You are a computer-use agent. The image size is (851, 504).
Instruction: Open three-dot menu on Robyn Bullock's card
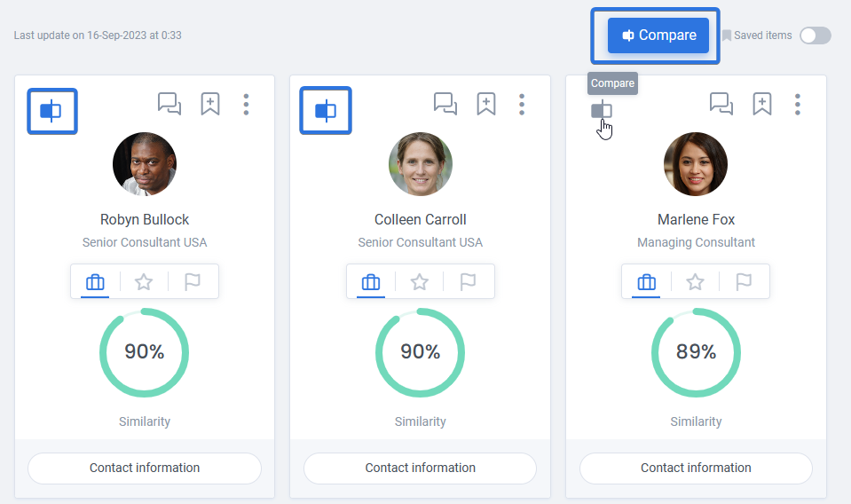click(x=246, y=104)
